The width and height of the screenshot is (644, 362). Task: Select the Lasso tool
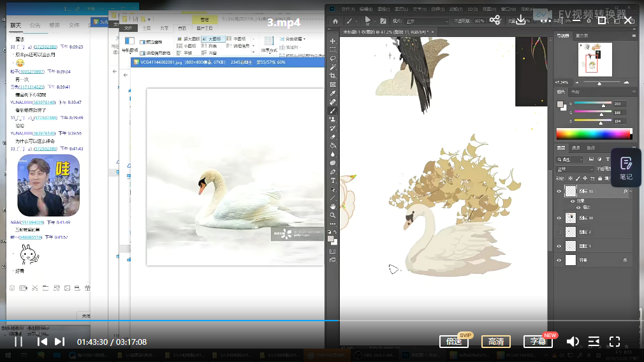[333, 59]
